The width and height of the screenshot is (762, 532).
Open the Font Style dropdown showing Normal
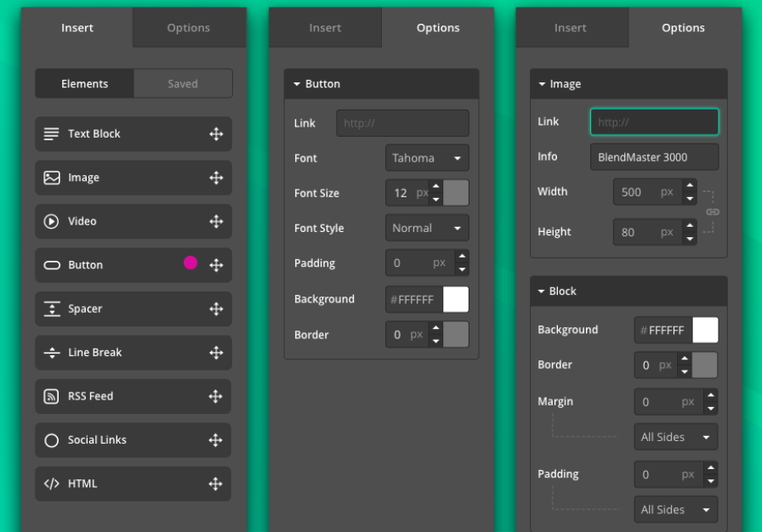[427, 228]
